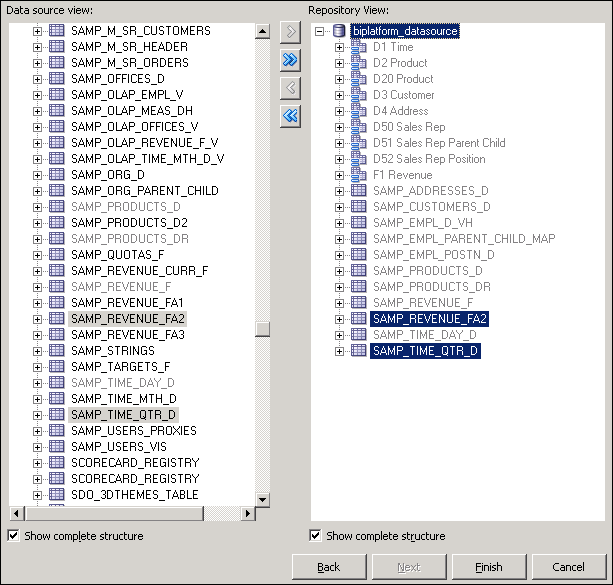Click the D3 Customer schema icon
The height and width of the screenshot is (585, 613).
click(x=358, y=95)
